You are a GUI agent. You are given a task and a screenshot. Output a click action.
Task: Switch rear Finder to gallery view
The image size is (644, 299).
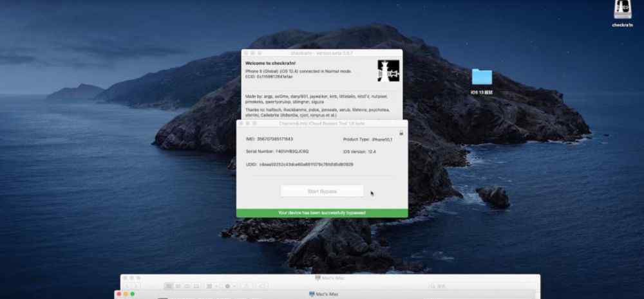point(196,286)
